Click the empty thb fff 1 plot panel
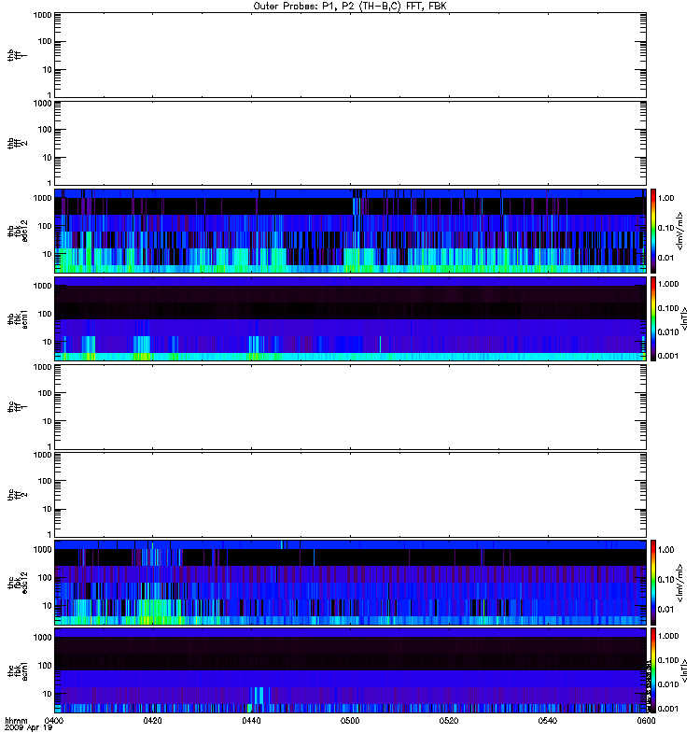This screenshot has width=700, height=747. (x=351, y=55)
